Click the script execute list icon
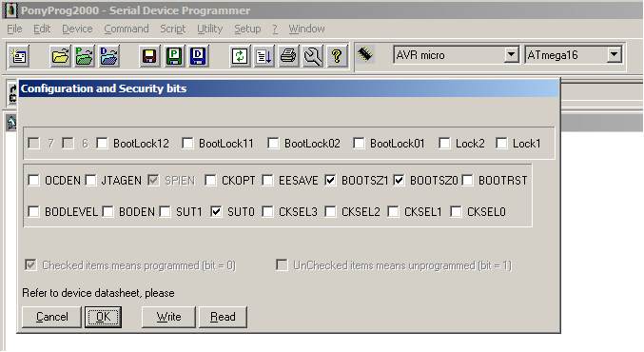 pos(263,56)
